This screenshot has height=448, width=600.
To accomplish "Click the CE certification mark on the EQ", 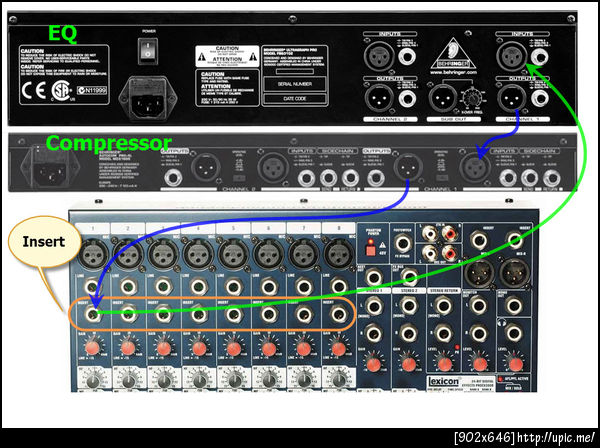I will click(x=34, y=91).
